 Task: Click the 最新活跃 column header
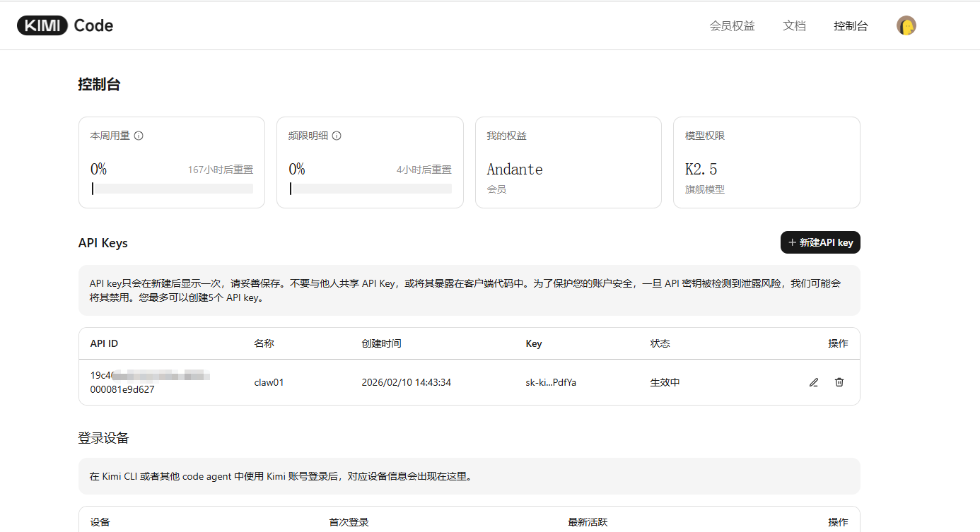(x=588, y=522)
